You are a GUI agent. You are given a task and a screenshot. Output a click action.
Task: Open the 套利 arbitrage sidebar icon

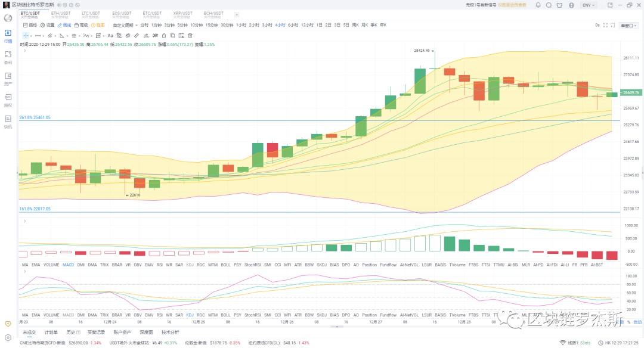[8, 57]
